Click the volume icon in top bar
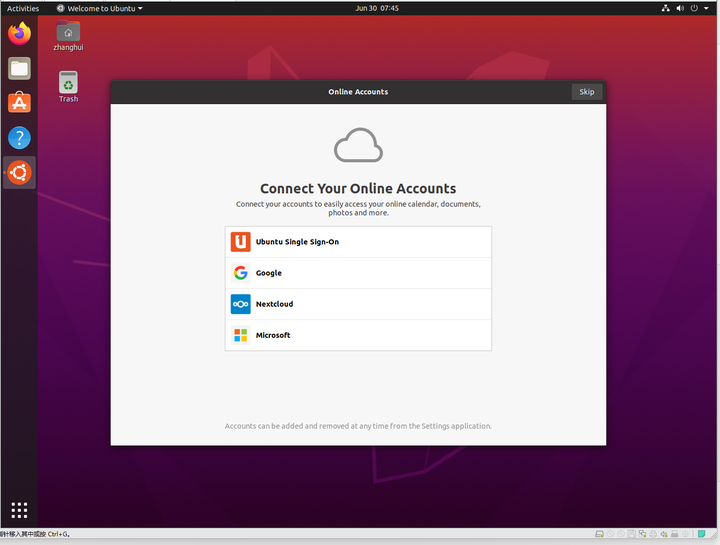Screen dimensions: 720x545 [x=680, y=8]
